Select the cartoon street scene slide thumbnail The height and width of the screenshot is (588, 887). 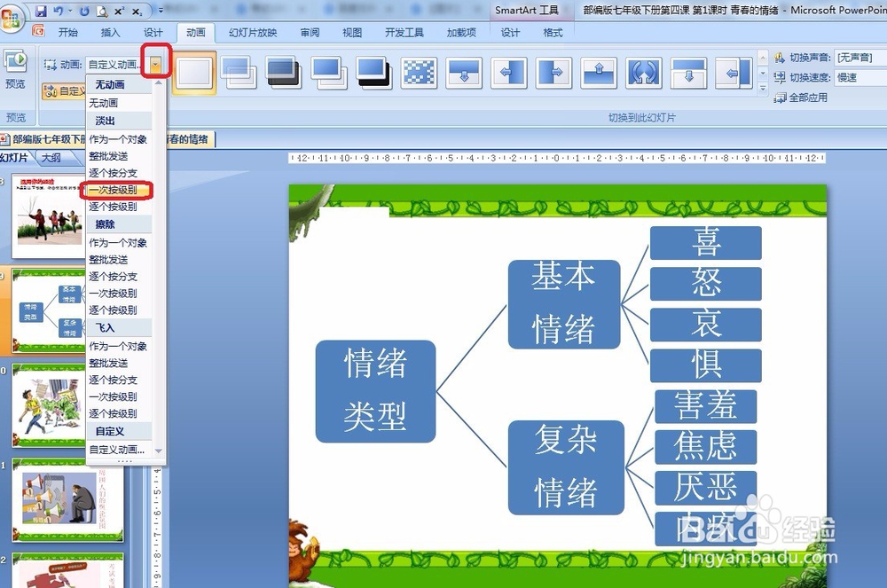(49, 405)
